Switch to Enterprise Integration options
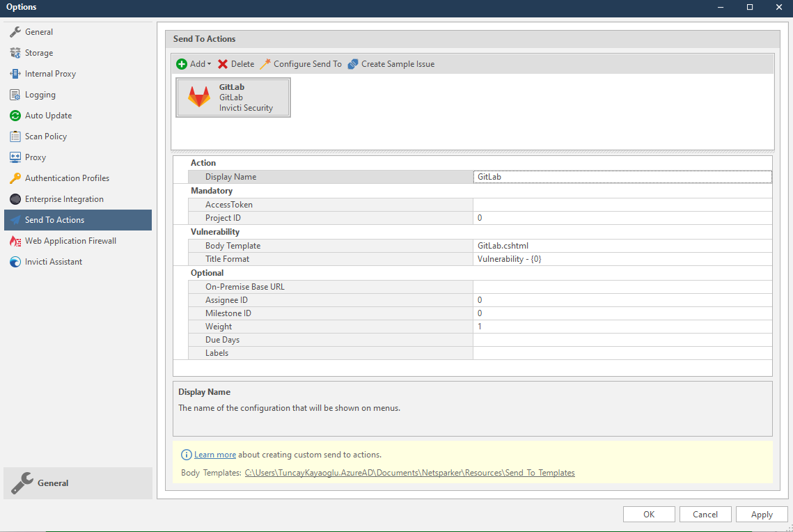The height and width of the screenshot is (532, 793). 64,199
